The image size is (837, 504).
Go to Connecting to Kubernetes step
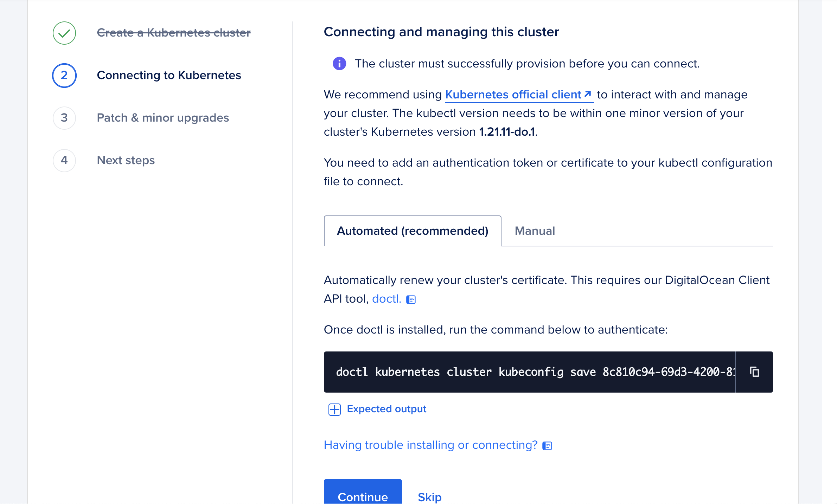coord(169,75)
